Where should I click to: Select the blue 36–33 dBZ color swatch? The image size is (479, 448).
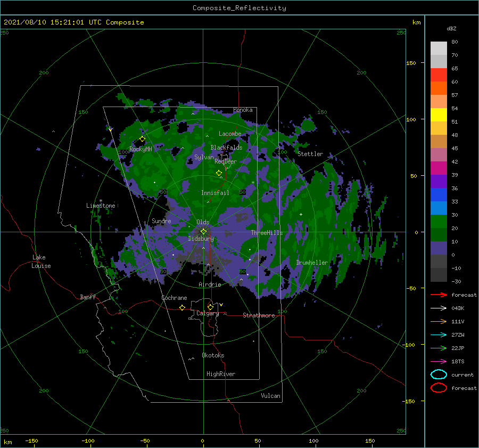click(x=439, y=195)
